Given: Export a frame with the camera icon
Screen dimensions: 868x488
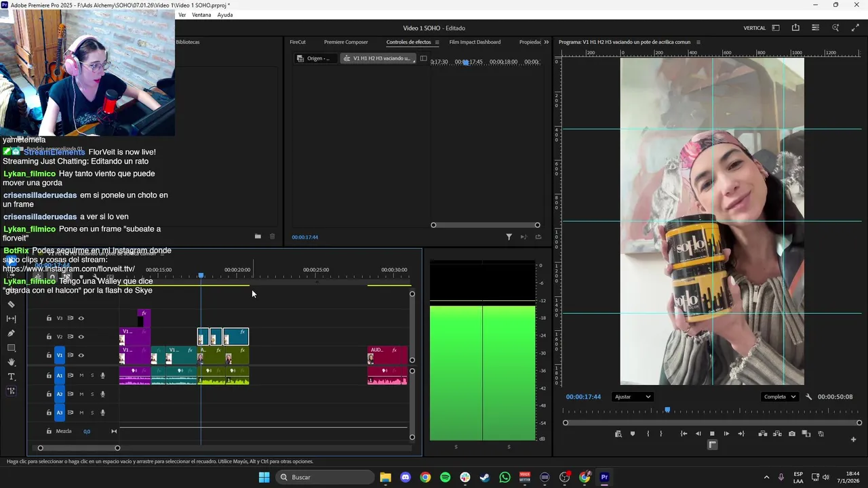Looking at the screenshot, I should click(x=792, y=434).
